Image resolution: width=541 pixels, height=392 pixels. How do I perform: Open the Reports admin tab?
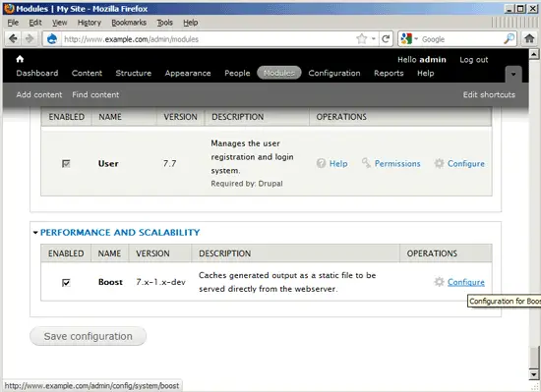pos(389,73)
